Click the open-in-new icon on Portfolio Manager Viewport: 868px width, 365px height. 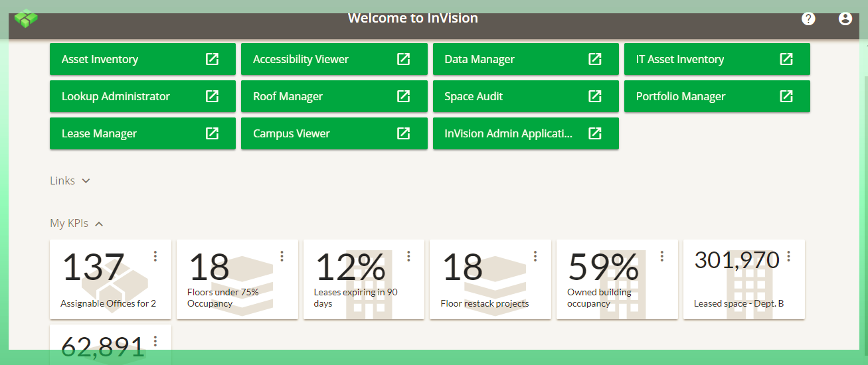point(786,96)
